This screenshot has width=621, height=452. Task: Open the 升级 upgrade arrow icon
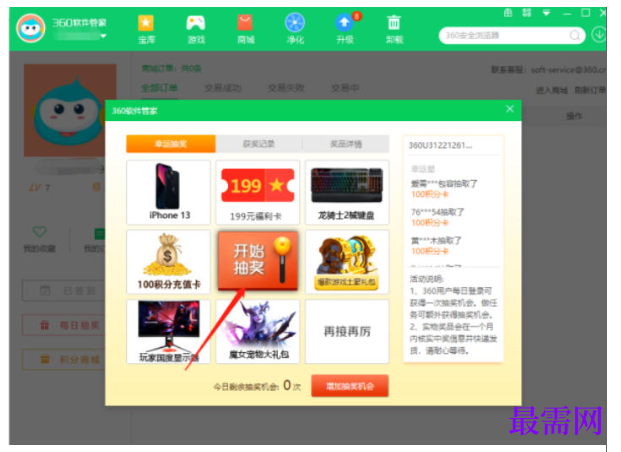[344, 23]
